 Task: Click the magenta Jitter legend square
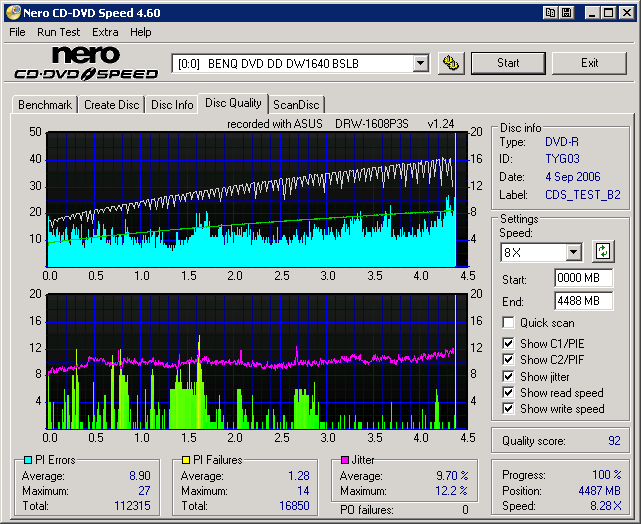(346, 461)
